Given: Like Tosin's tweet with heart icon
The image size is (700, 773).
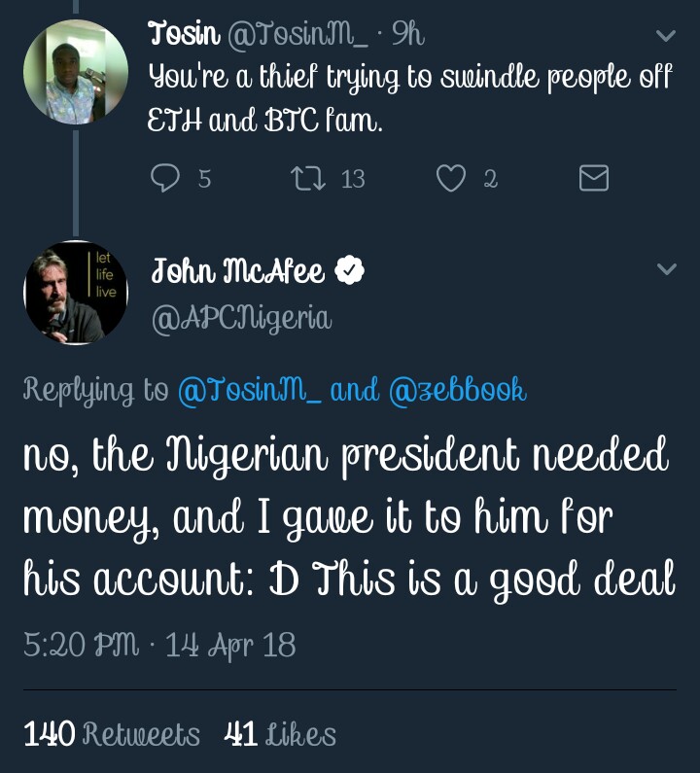Looking at the screenshot, I should pyautogui.click(x=450, y=178).
